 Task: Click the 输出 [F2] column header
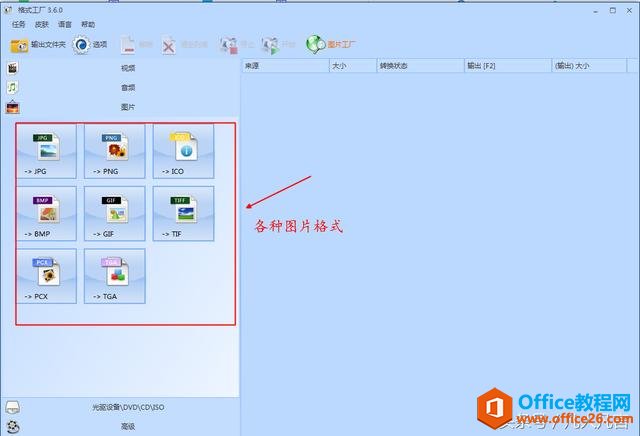point(508,66)
